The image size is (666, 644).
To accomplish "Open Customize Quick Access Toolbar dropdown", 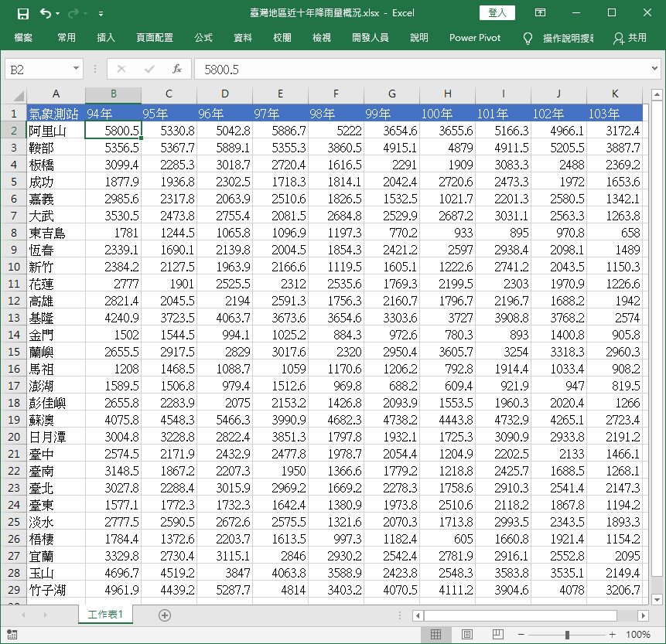I will (101, 14).
